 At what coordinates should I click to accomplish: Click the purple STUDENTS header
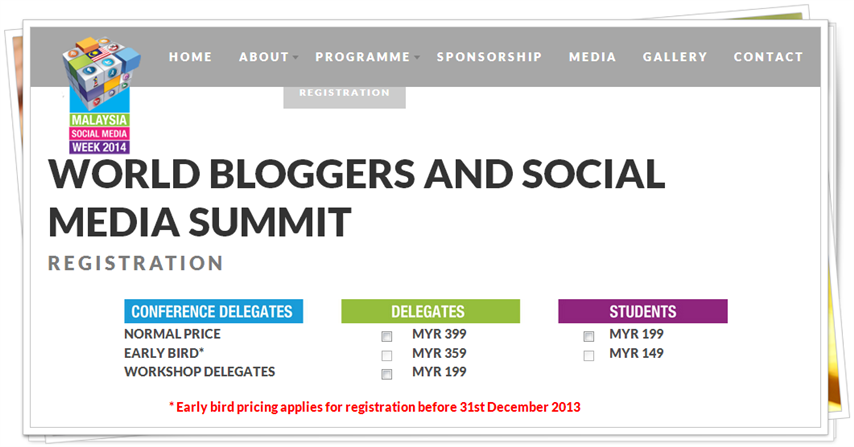[x=643, y=311]
